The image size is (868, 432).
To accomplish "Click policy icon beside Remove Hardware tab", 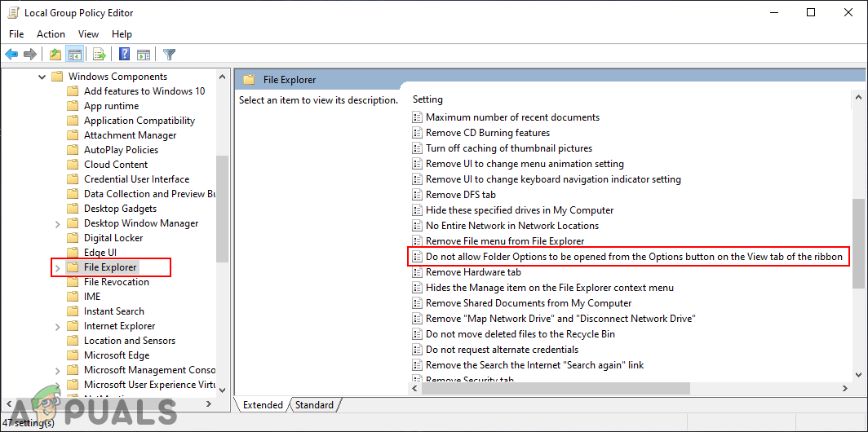I will [x=418, y=272].
